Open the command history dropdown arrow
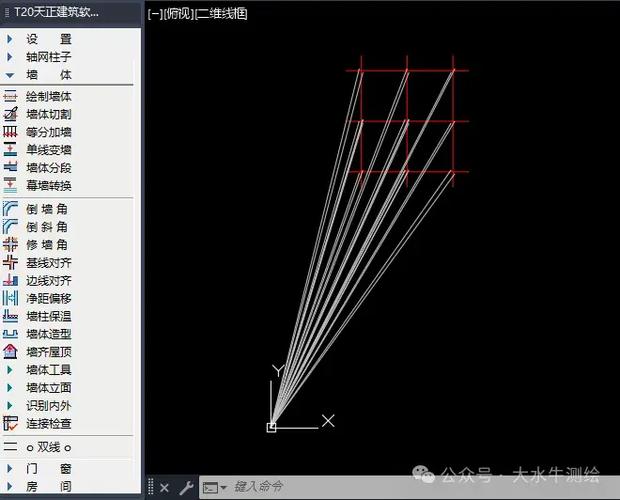This screenshot has height=500, width=620. tap(223, 487)
